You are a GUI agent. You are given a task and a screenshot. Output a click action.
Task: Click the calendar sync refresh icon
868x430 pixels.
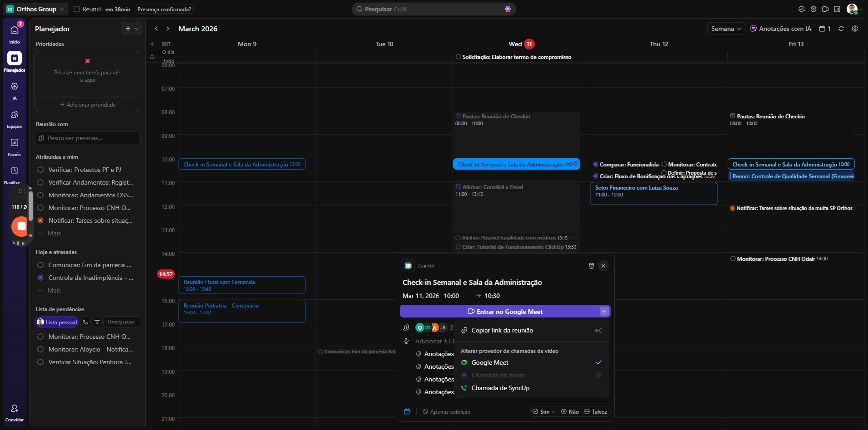tap(841, 29)
